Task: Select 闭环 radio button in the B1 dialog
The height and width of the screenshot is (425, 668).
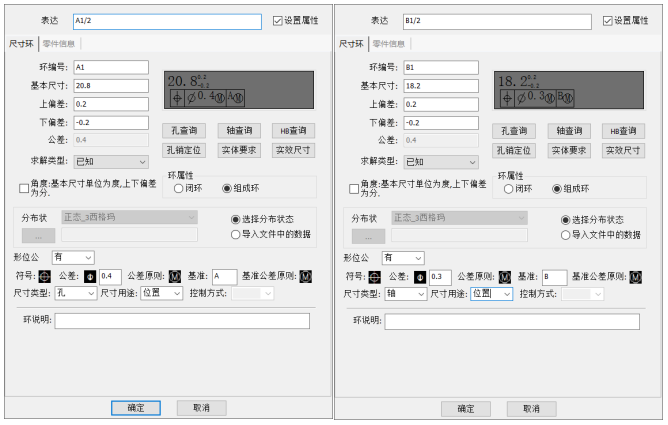Action: point(509,188)
